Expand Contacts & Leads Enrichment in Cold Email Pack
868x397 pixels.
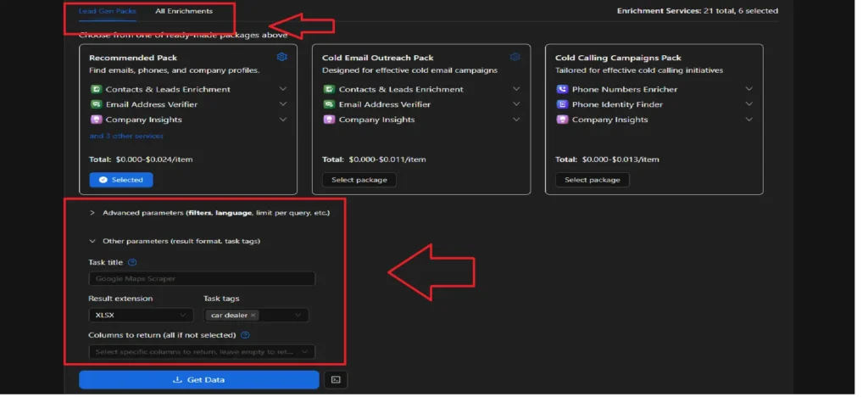(516, 89)
